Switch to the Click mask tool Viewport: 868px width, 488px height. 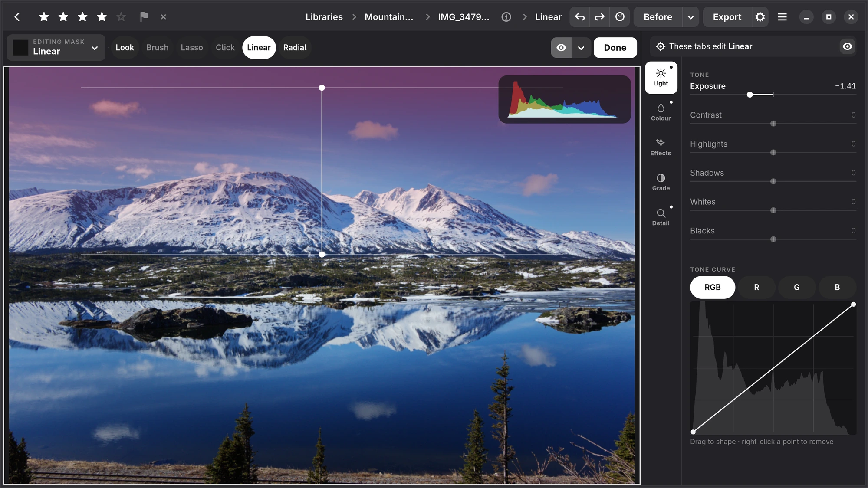[225, 48]
